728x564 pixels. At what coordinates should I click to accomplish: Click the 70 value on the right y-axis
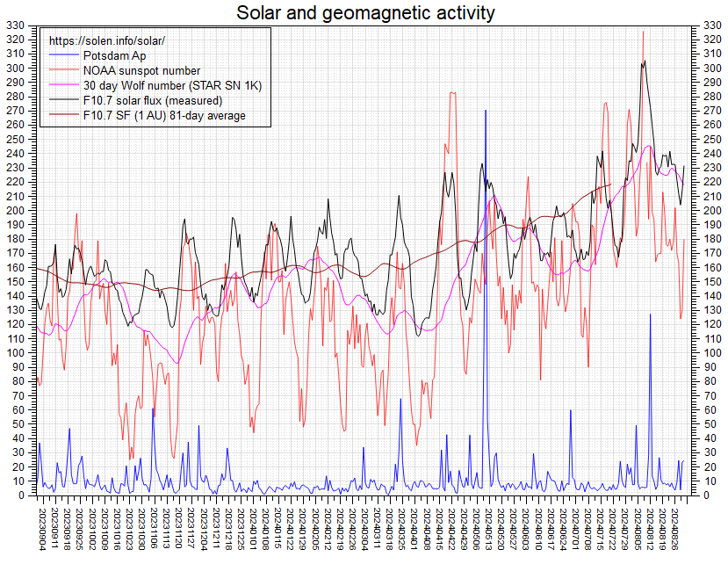[710, 395]
